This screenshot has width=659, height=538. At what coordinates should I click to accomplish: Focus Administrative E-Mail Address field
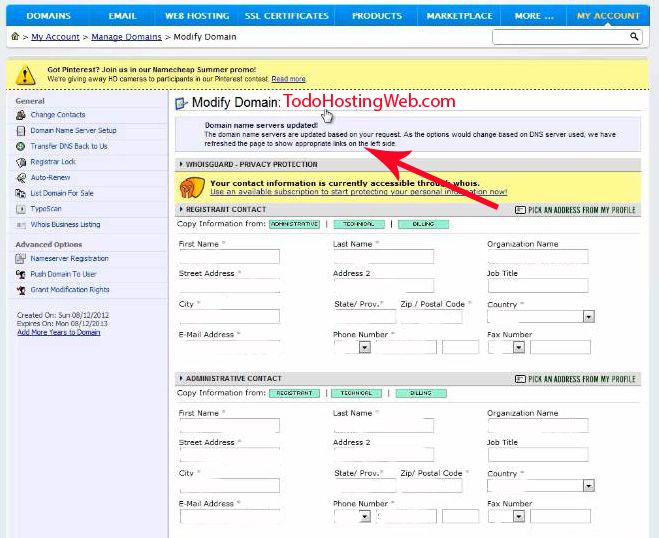(x=229, y=516)
